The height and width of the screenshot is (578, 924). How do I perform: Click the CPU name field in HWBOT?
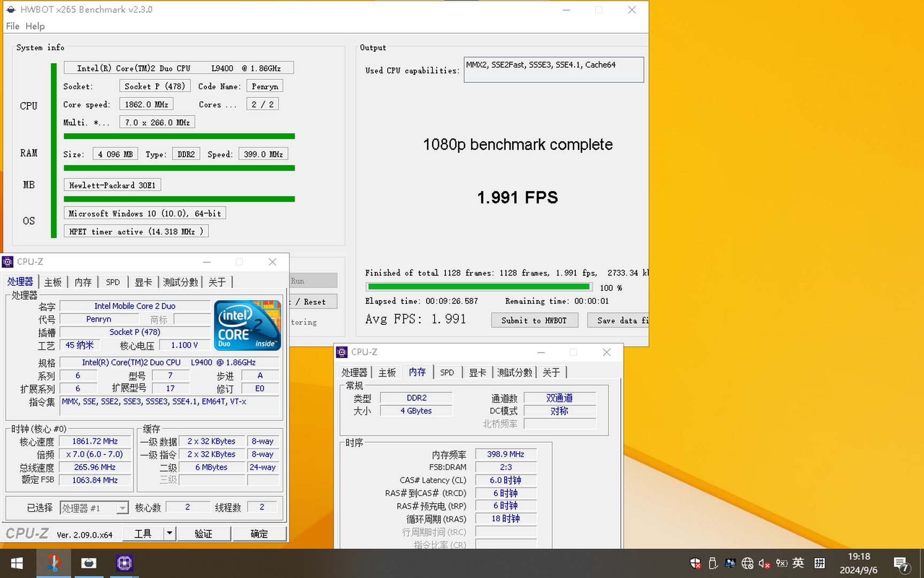(179, 68)
